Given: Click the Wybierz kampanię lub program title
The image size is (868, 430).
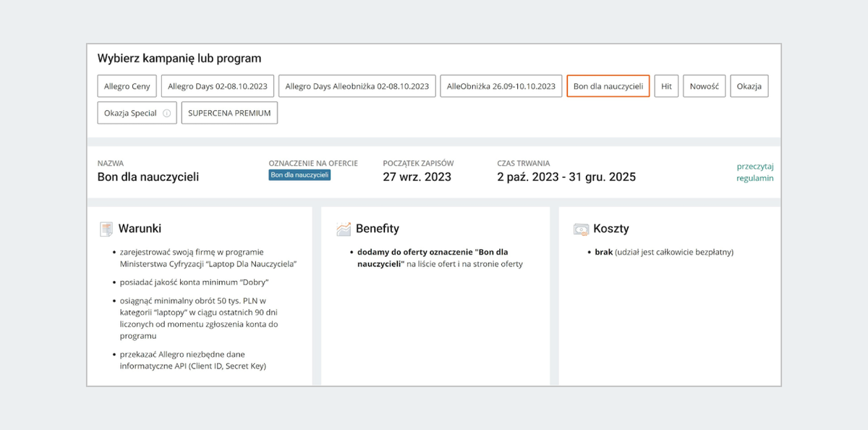Looking at the screenshot, I should pyautogui.click(x=179, y=58).
